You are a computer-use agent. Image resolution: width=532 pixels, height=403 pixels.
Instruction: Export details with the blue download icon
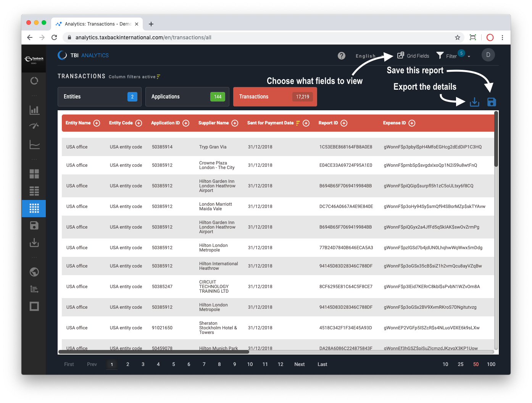click(x=474, y=102)
